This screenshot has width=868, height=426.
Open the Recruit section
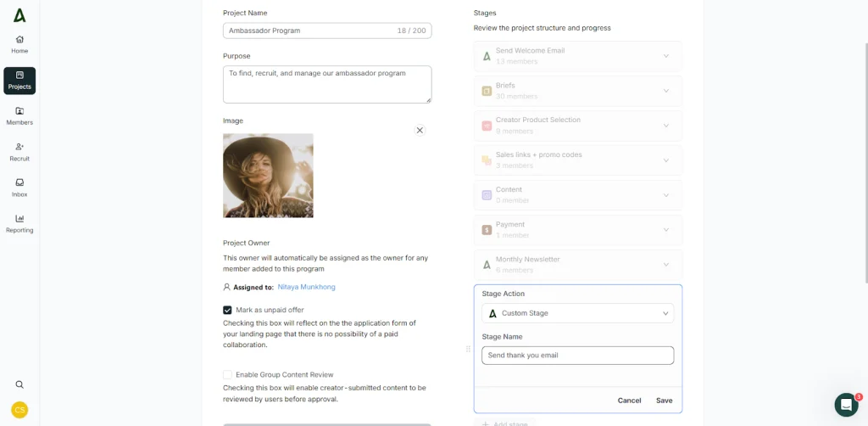tap(19, 152)
